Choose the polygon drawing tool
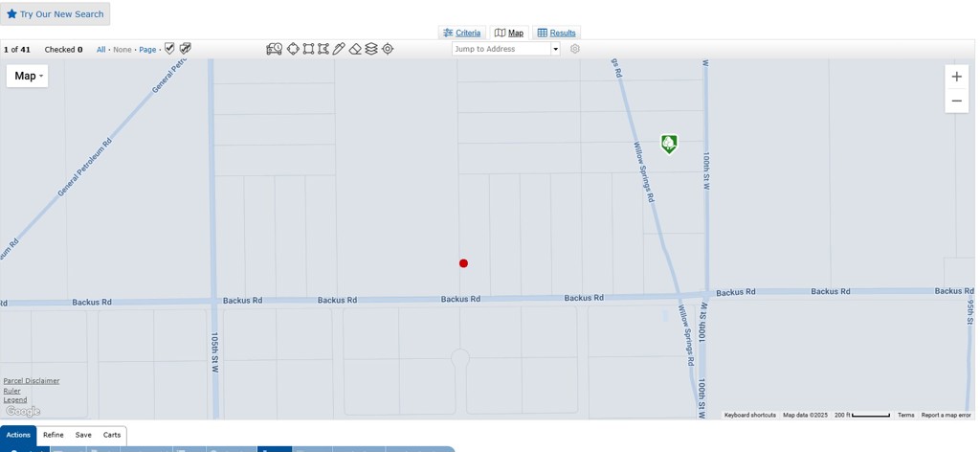 click(323, 49)
